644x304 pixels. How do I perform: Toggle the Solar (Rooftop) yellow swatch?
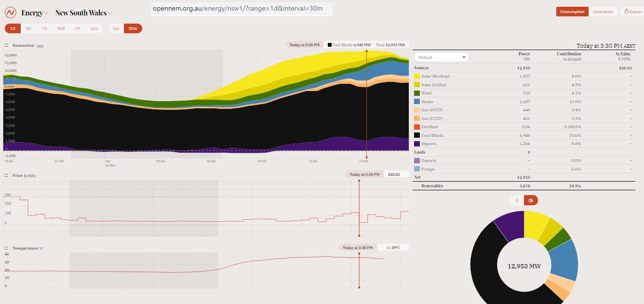point(417,76)
